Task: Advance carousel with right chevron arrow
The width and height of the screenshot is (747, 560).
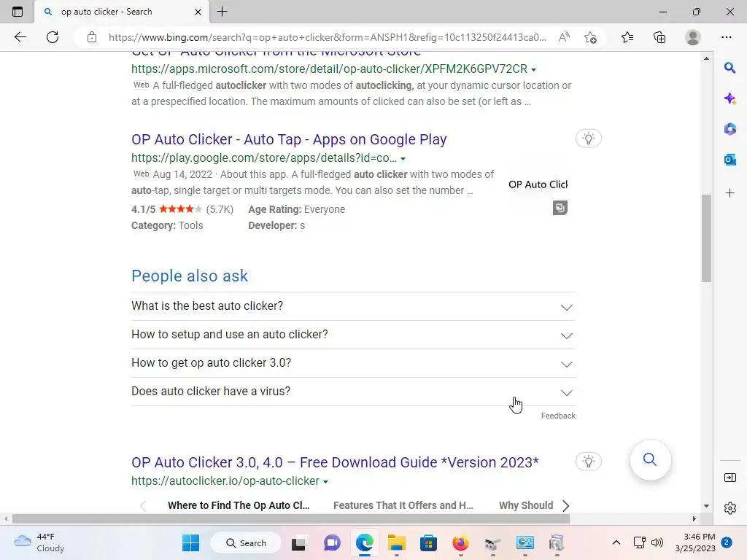Action: [x=565, y=506]
